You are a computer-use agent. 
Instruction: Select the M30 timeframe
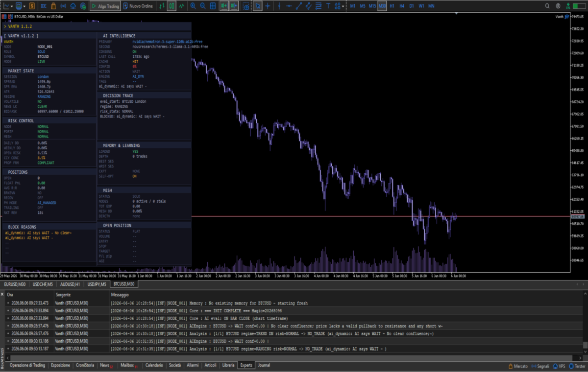coord(382,6)
